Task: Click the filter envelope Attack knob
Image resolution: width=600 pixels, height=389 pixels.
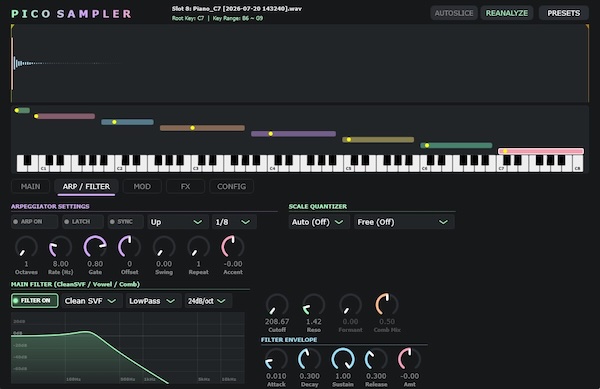Action: click(276, 360)
